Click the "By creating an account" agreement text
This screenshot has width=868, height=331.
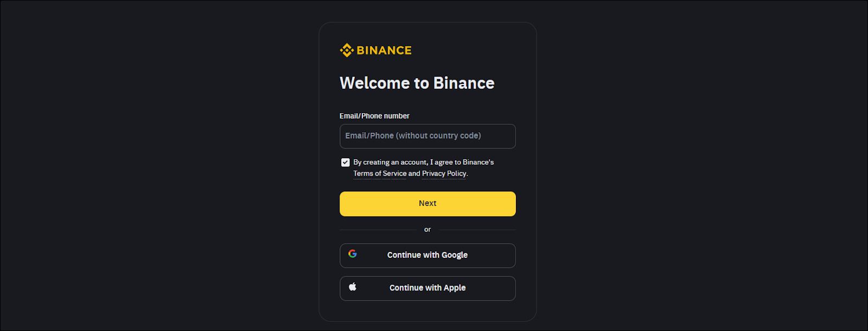pos(391,163)
